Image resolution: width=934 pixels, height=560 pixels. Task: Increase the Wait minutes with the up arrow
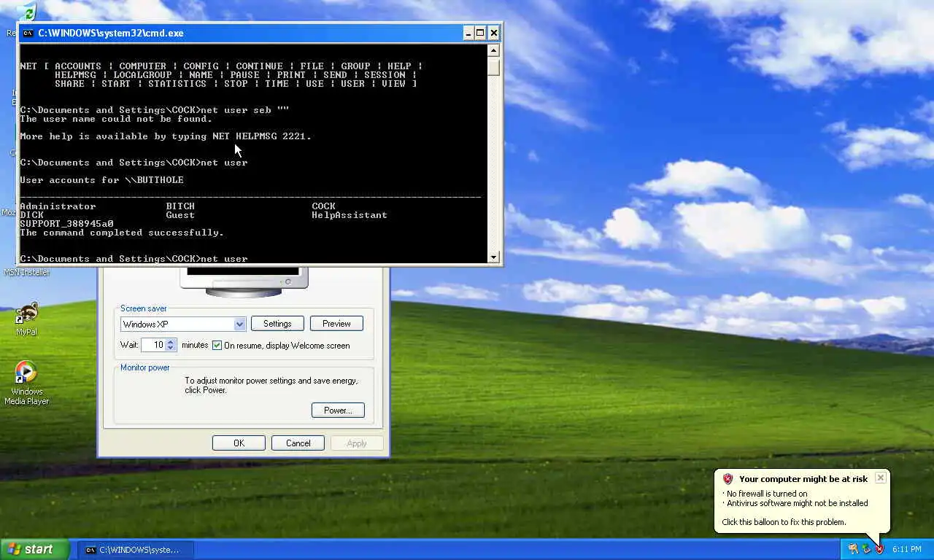click(171, 341)
